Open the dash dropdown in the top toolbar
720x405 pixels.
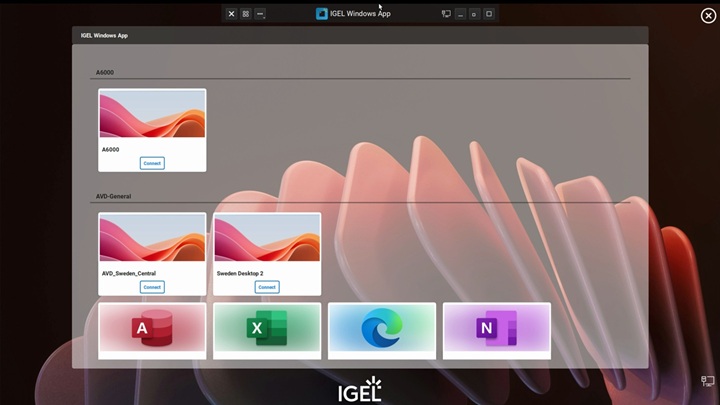click(261, 14)
